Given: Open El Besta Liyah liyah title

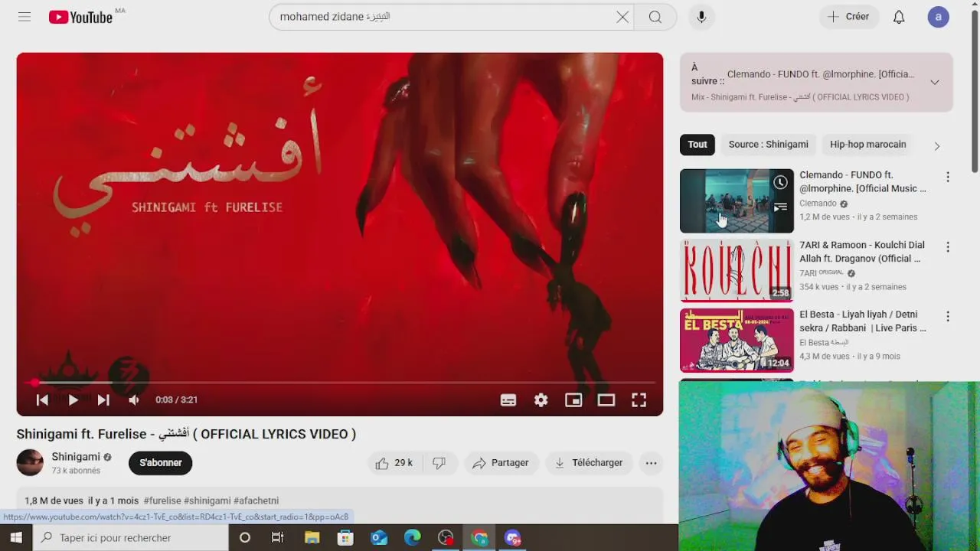Looking at the screenshot, I should pyautogui.click(x=863, y=321).
